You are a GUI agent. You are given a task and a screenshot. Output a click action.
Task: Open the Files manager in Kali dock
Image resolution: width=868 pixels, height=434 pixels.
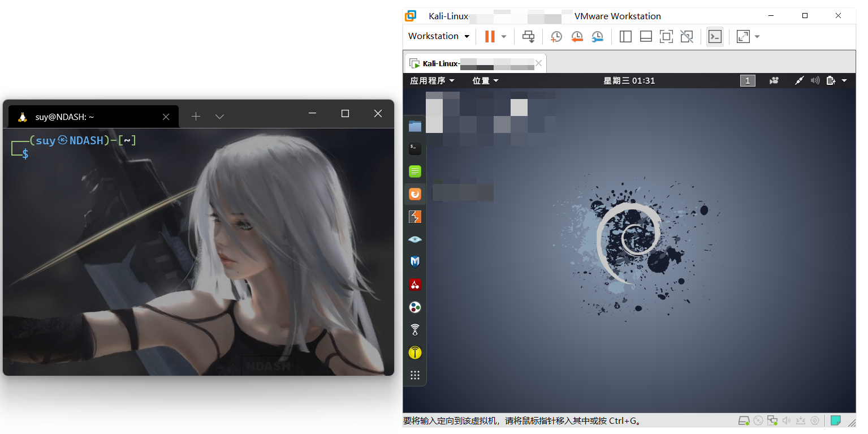[x=415, y=126]
